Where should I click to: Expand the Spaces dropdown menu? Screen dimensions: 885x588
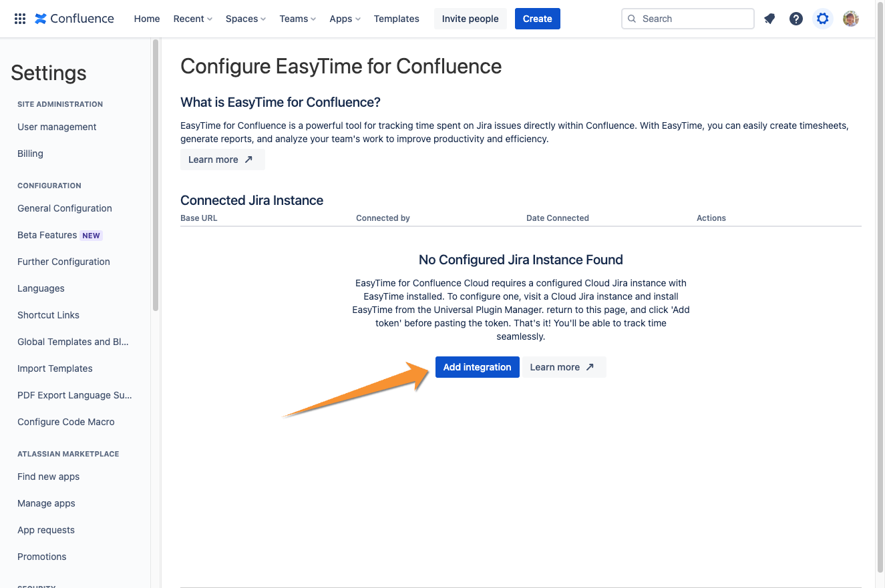coord(245,19)
